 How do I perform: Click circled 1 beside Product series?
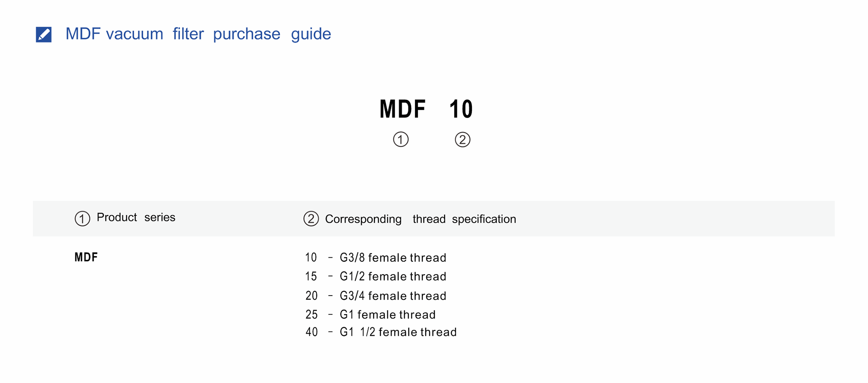82,218
